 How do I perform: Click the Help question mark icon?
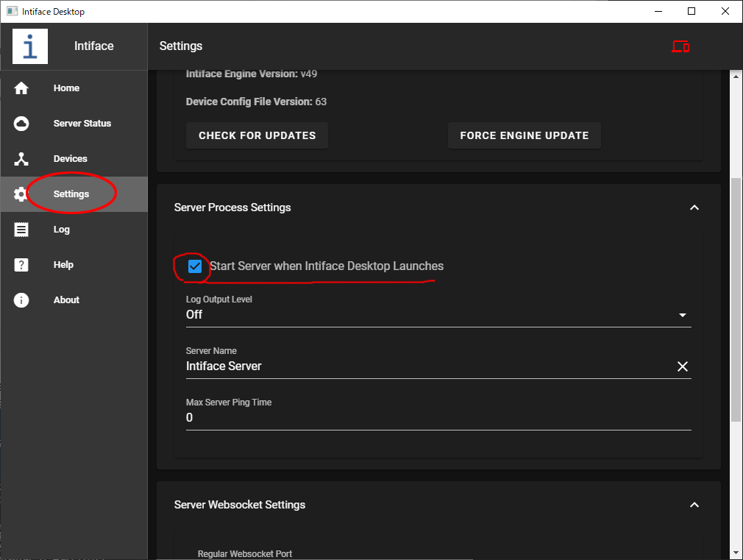coord(21,265)
